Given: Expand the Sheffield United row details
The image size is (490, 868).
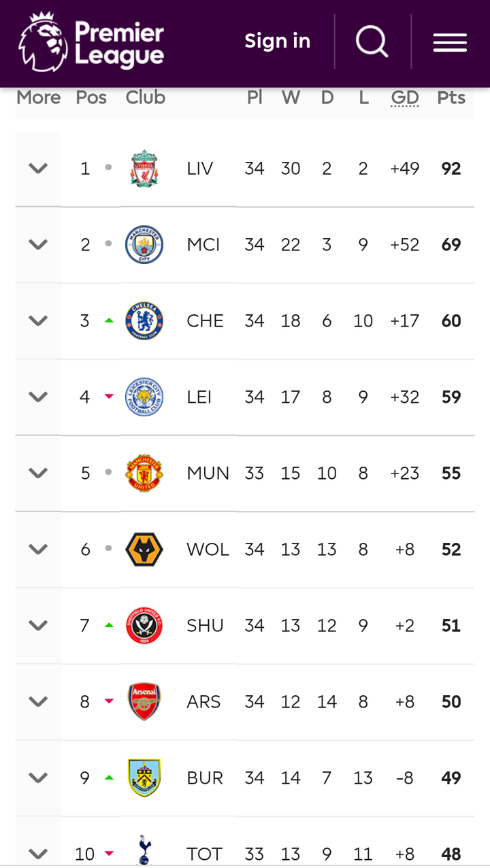Looking at the screenshot, I should [38, 626].
